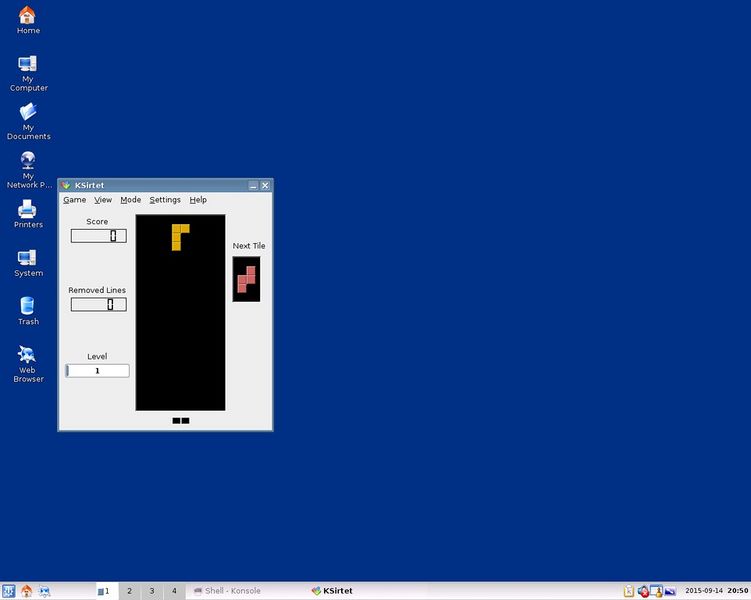Click the Next Tile label
The height and width of the screenshot is (600, 751).
click(249, 246)
